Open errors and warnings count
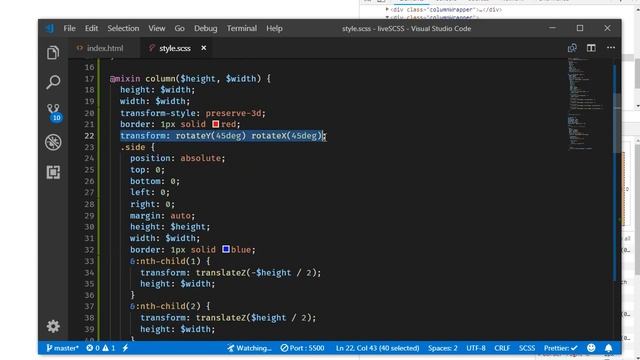 coord(101,348)
